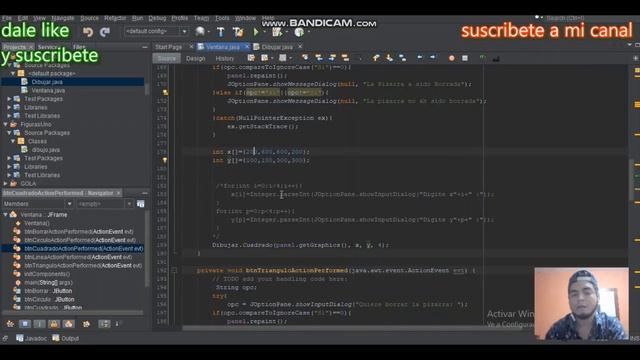
Task: Click the Find Selection icon in editor toolbar
Action: pyautogui.click(x=305, y=58)
